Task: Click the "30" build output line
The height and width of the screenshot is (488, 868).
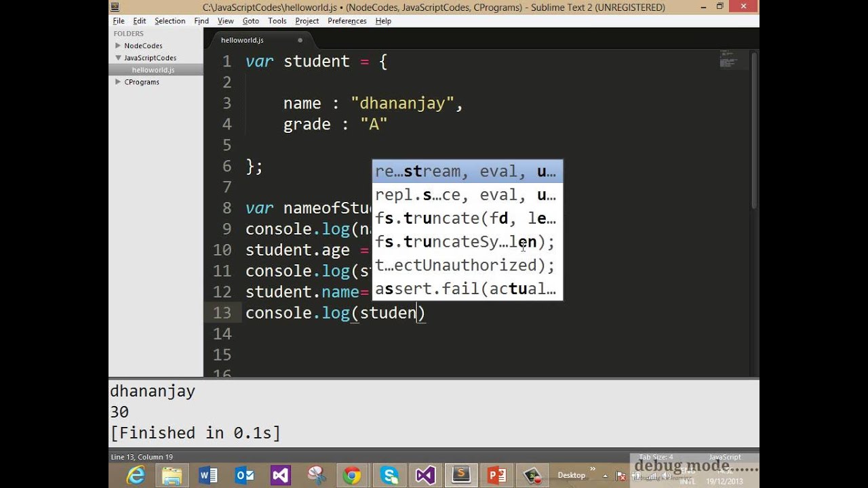Action: [119, 412]
